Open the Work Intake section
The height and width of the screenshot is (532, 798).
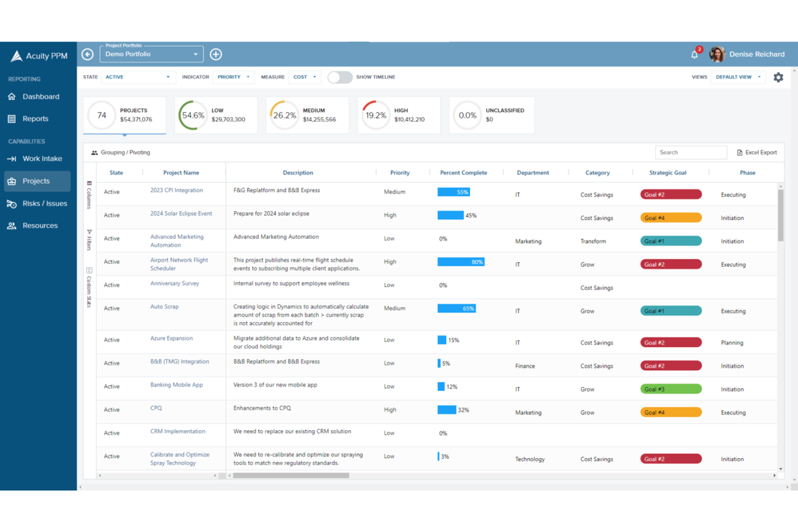coord(43,158)
